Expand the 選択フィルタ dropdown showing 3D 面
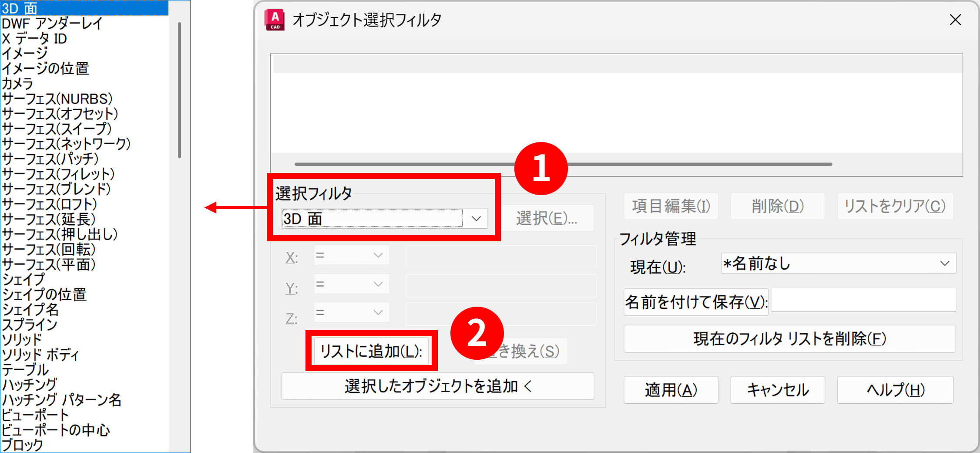This screenshot has height=453, width=980. pos(476,219)
